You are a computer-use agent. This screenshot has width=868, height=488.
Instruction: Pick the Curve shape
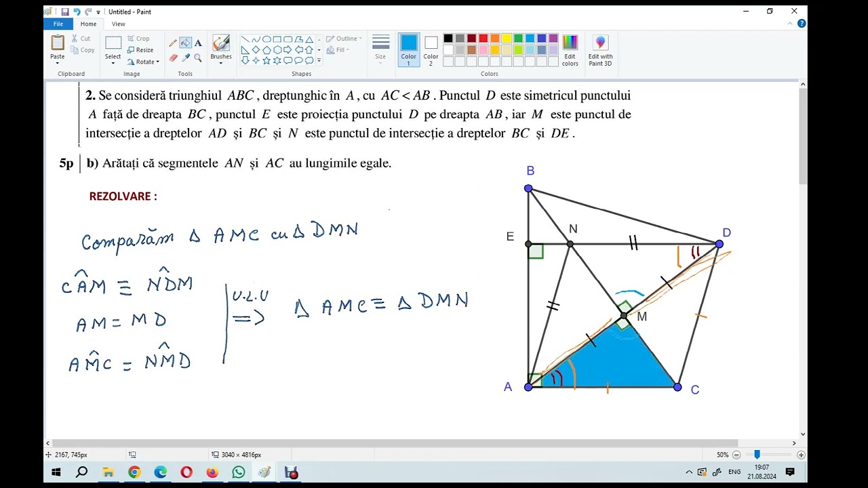(x=256, y=39)
